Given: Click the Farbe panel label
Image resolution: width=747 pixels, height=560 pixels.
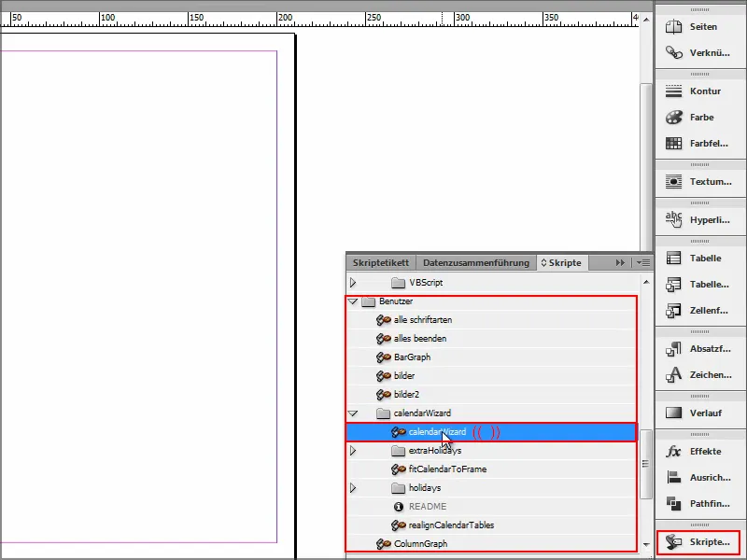Looking at the screenshot, I should coord(701,118).
